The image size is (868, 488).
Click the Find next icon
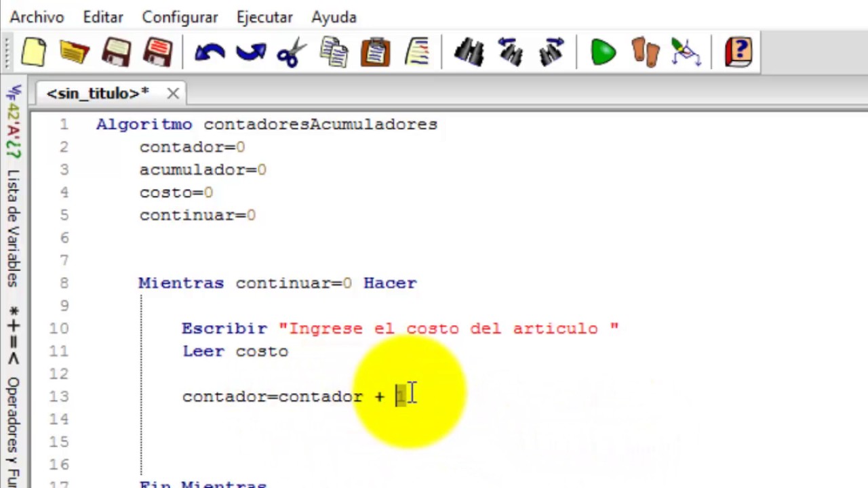click(x=551, y=52)
